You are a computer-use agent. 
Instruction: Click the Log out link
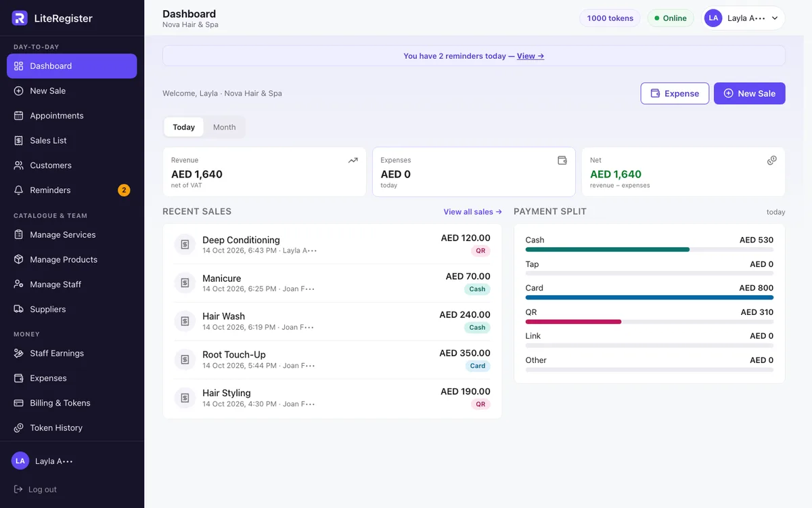(x=35, y=489)
